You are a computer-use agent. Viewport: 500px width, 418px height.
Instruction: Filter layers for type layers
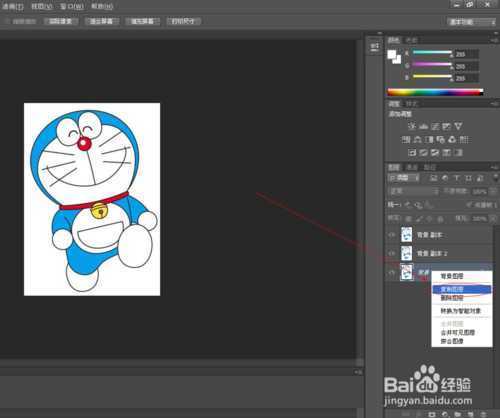[457, 178]
